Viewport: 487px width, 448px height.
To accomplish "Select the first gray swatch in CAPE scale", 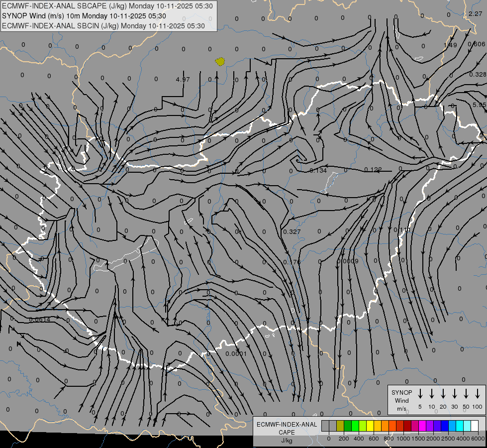I will click(x=325, y=426).
